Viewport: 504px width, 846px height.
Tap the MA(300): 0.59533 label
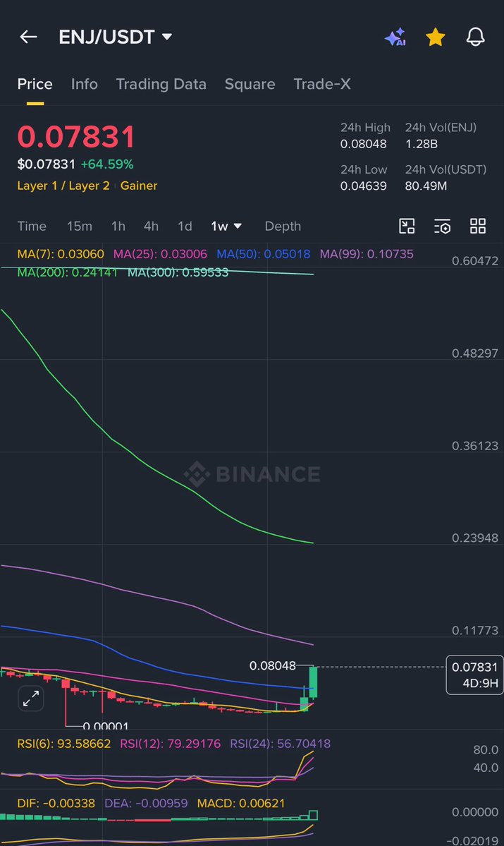[x=178, y=272]
